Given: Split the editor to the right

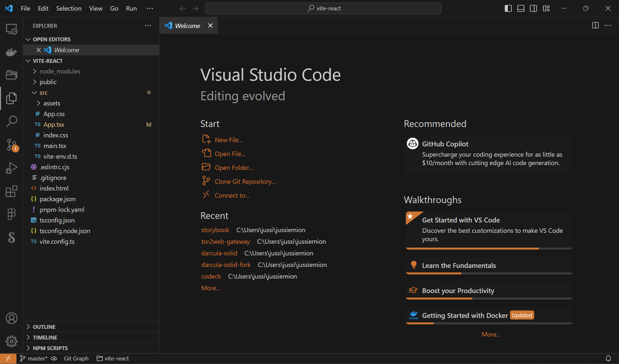Looking at the screenshot, I should point(595,25).
